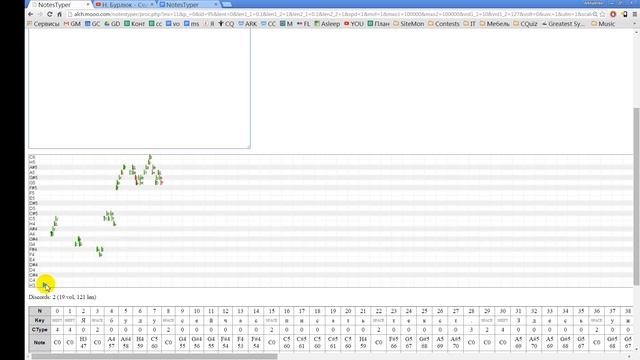The height and width of the screenshot is (360, 640).
Task: Open the browser home page
Action: pos(59,14)
